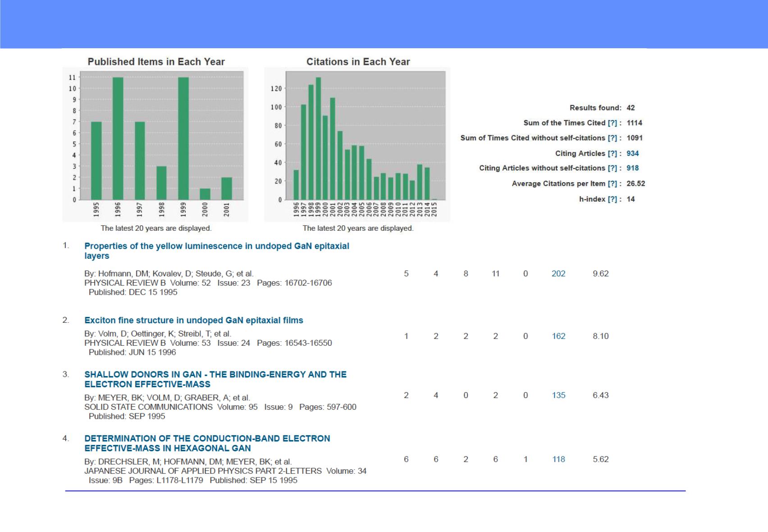The width and height of the screenshot is (768, 532).
Task: Click the authors line 'Hofmann, DM; Kovalev, D'
Action: (x=169, y=274)
